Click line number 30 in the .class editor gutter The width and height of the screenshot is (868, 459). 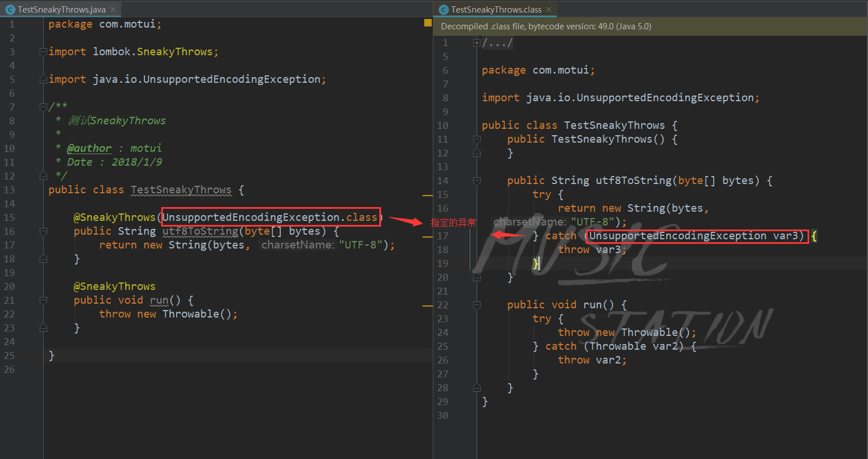(443, 415)
